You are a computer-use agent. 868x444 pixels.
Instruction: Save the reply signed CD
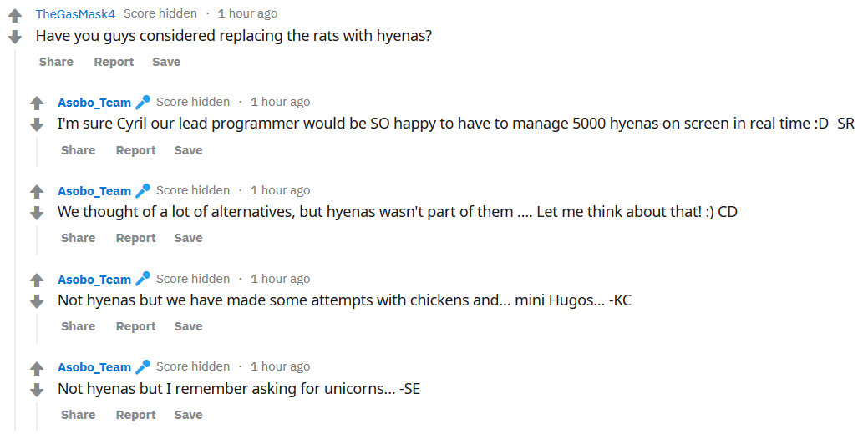188,238
